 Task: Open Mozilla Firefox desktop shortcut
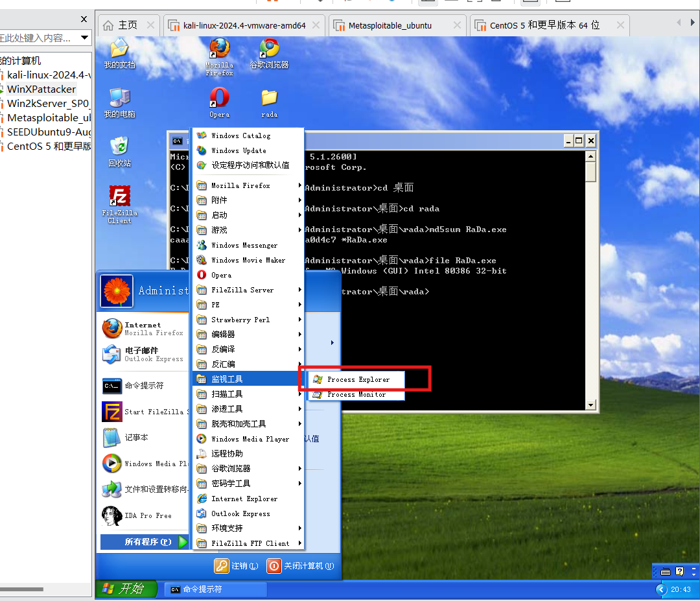point(219,56)
